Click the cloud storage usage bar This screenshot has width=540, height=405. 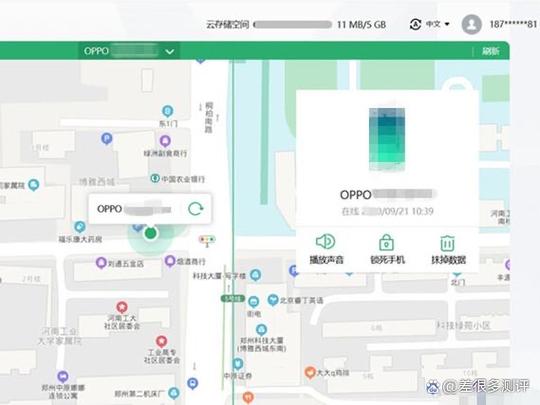click(292, 24)
